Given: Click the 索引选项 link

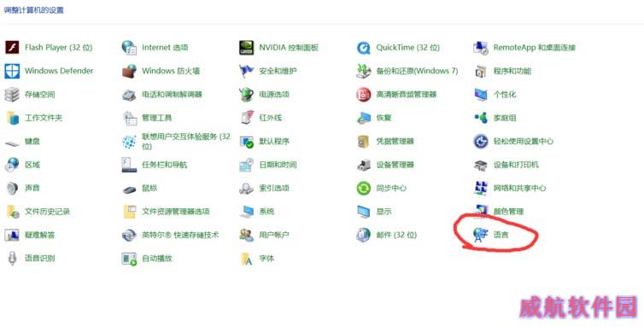Looking at the screenshot, I should pyautogui.click(x=274, y=188).
